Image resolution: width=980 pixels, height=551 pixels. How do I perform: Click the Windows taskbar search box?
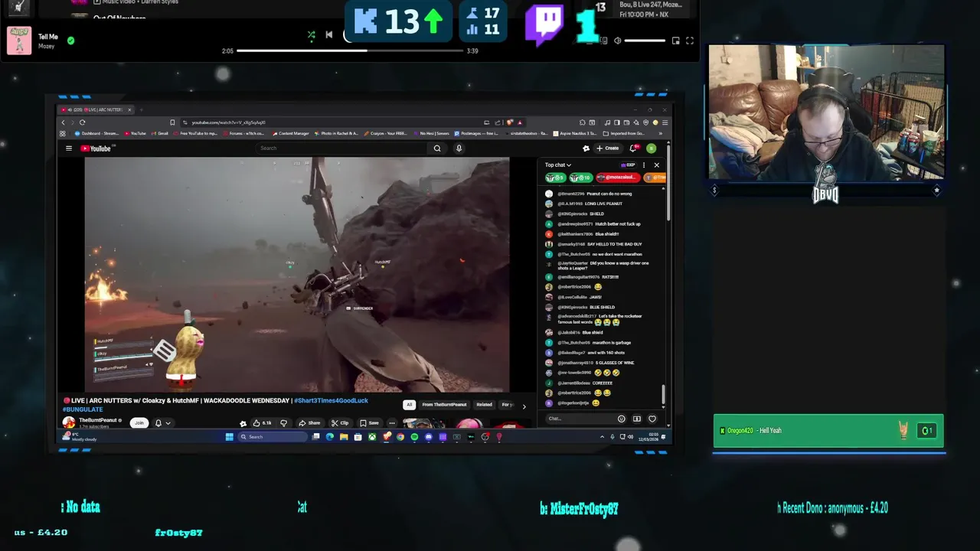click(x=273, y=437)
